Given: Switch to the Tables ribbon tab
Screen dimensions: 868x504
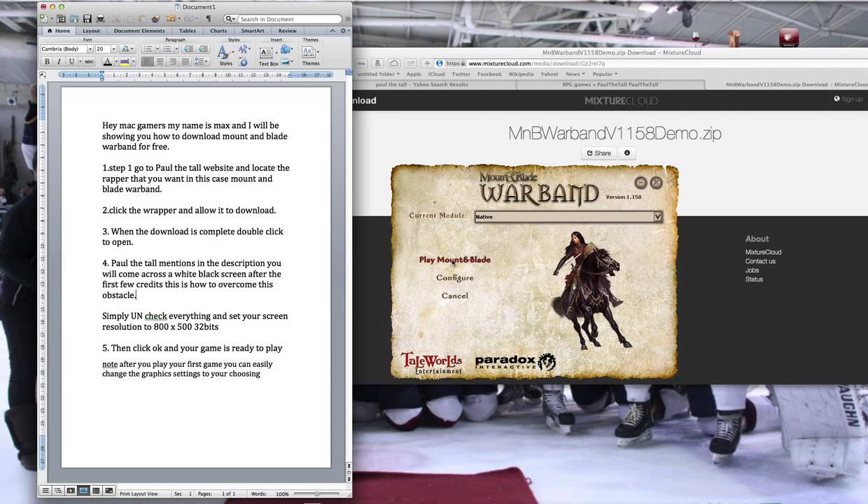Looking at the screenshot, I should pos(187,31).
